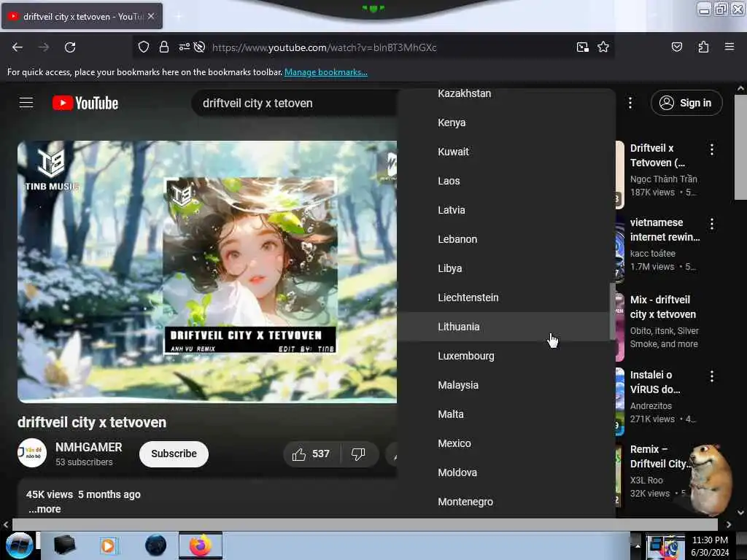Screen dimensions: 747x560
Task: Open the new tab plus button
Action: point(178,16)
